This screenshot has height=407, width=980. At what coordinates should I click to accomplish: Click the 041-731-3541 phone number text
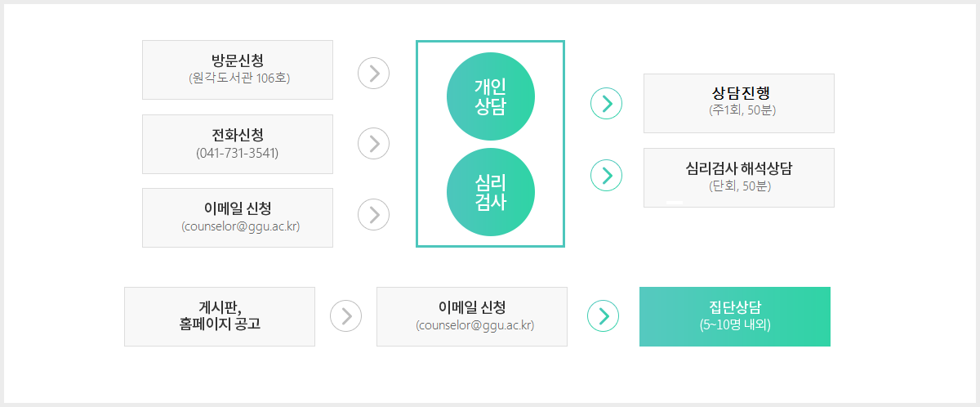tap(238, 153)
